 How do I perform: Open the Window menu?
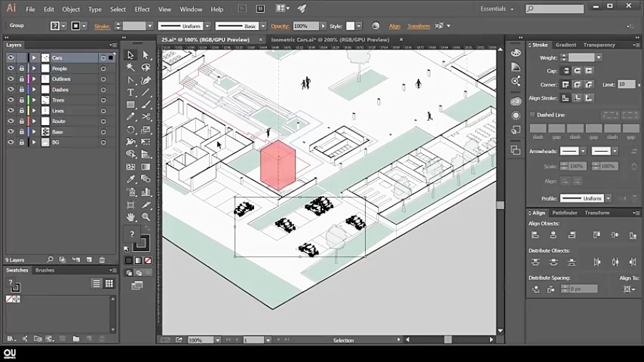pyautogui.click(x=191, y=9)
